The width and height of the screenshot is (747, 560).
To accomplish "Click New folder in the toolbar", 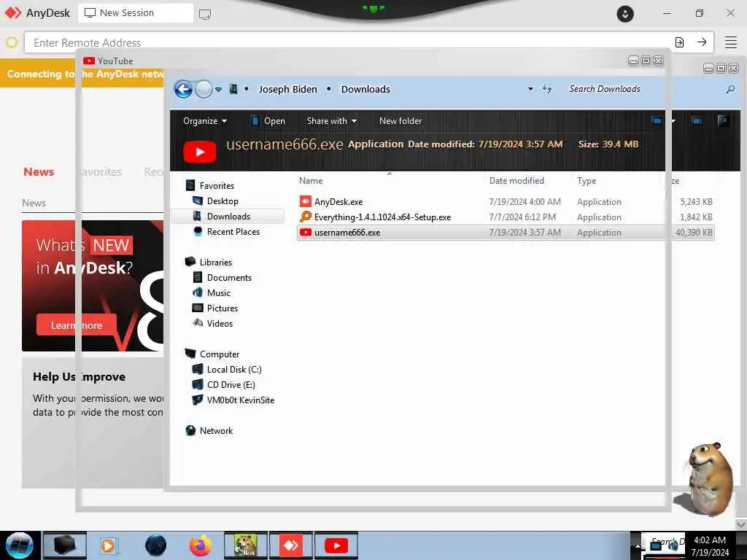I will click(400, 121).
